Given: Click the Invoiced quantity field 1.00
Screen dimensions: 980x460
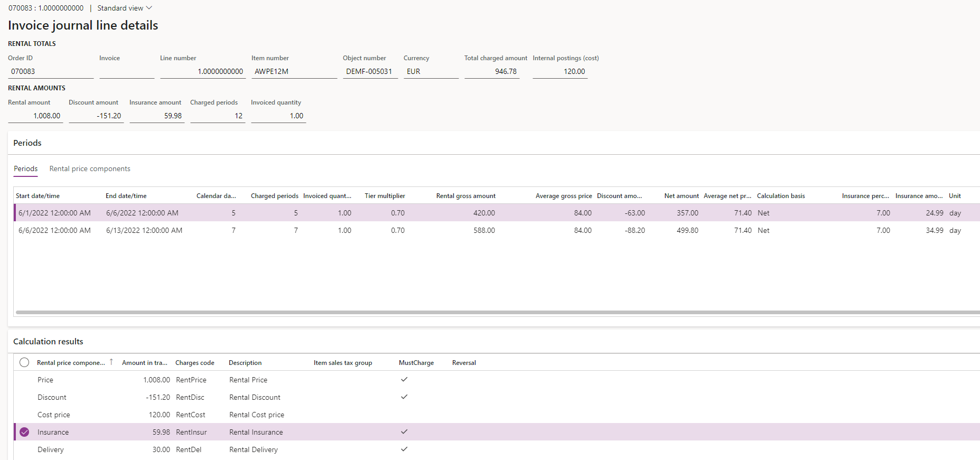Looking at the screenshot, I should coord(278,116).
